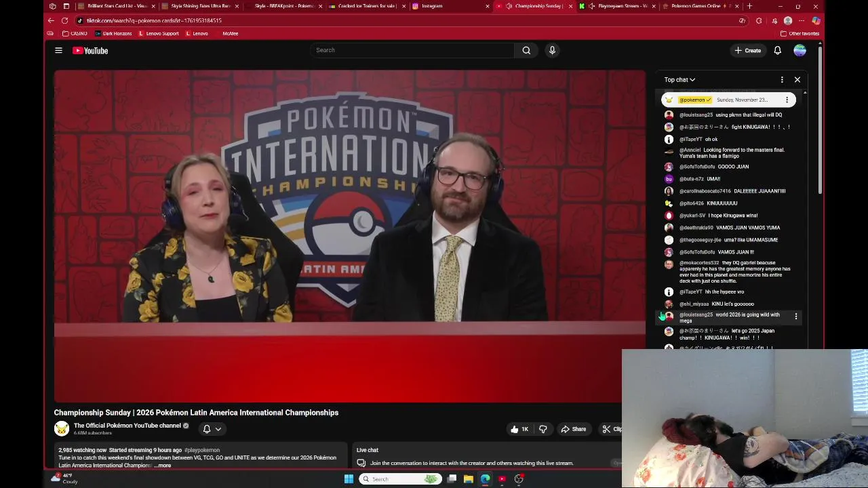The height and width of the screenshot is (488, 868).
Task: Open the browser profile icon in toolbar
Action: [x=788, y=20]
